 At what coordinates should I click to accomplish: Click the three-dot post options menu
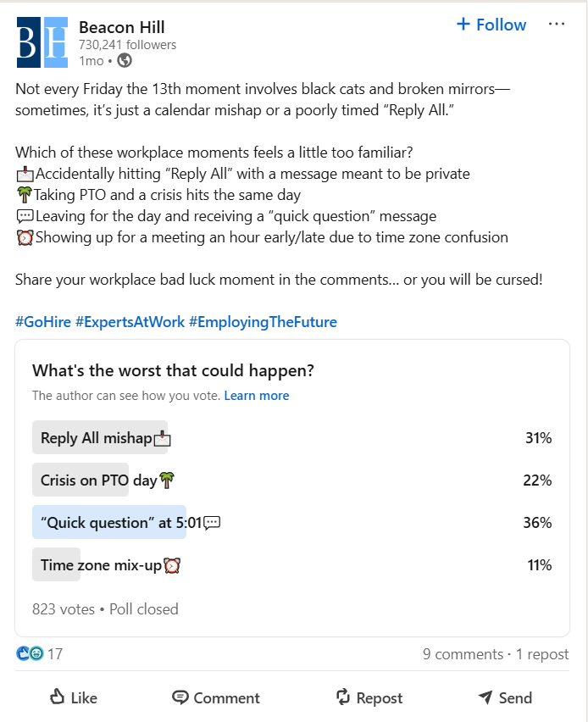pyautogui.click(x=557, y=24)
